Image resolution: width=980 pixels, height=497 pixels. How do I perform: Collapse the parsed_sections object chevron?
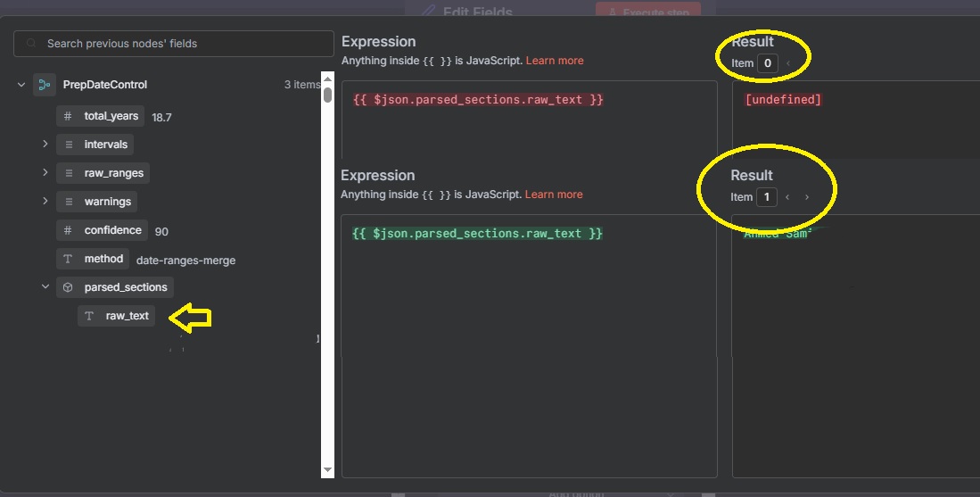(x=45, y=287)
